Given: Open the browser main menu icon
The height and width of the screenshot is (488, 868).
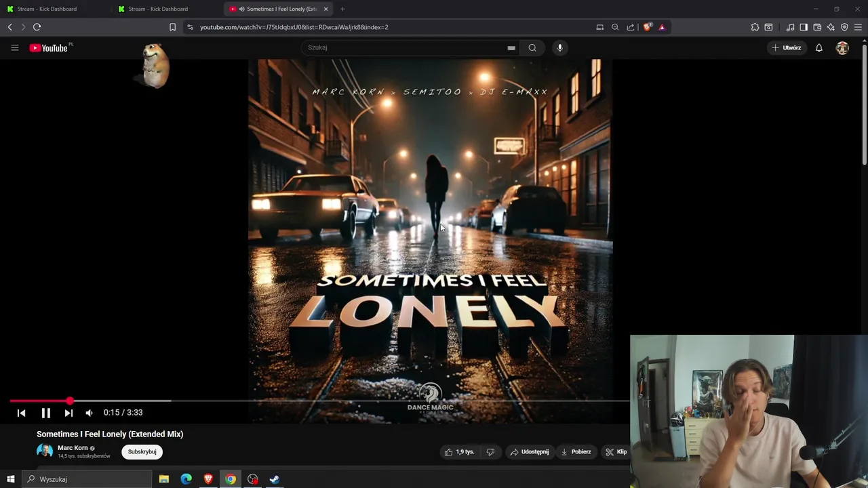Looking at the screenshot, I should tap(858, 27).
